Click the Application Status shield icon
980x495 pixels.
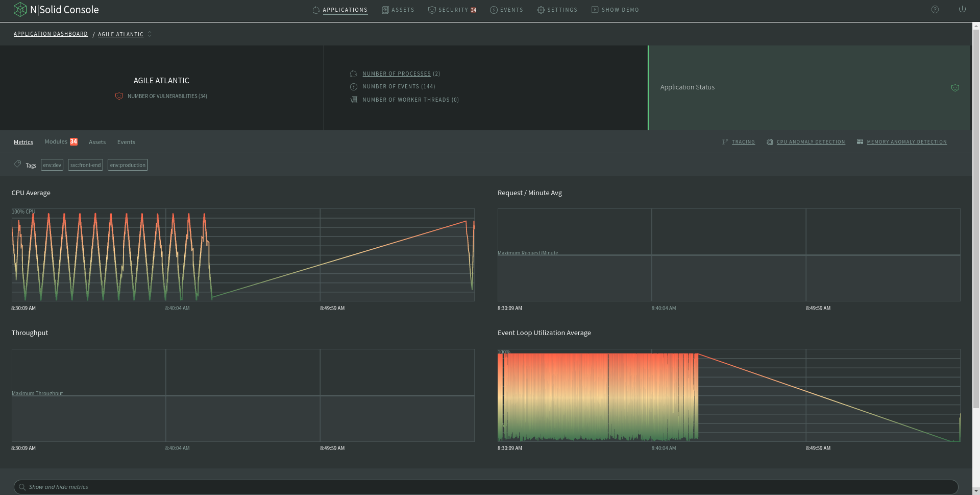point(955,88)
